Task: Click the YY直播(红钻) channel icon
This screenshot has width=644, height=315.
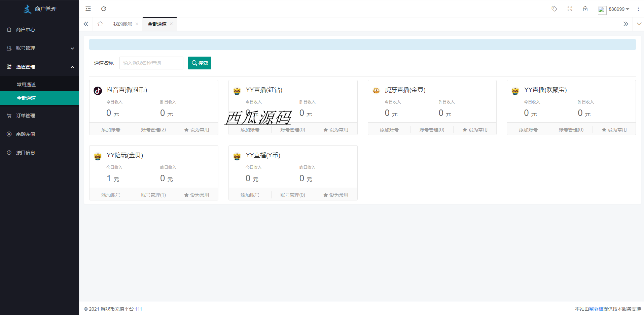Action: pos(237,91)
